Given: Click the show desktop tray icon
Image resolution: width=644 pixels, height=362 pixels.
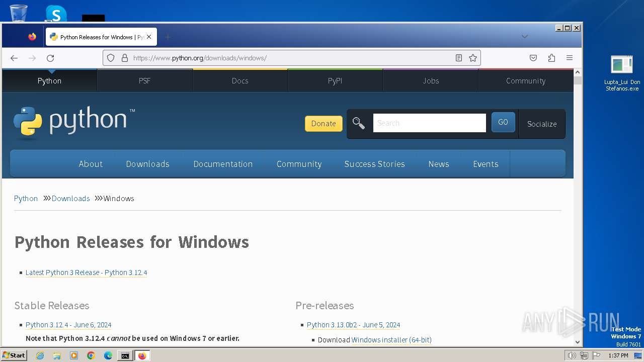Looking at the screenshot, I should point(638,355).
